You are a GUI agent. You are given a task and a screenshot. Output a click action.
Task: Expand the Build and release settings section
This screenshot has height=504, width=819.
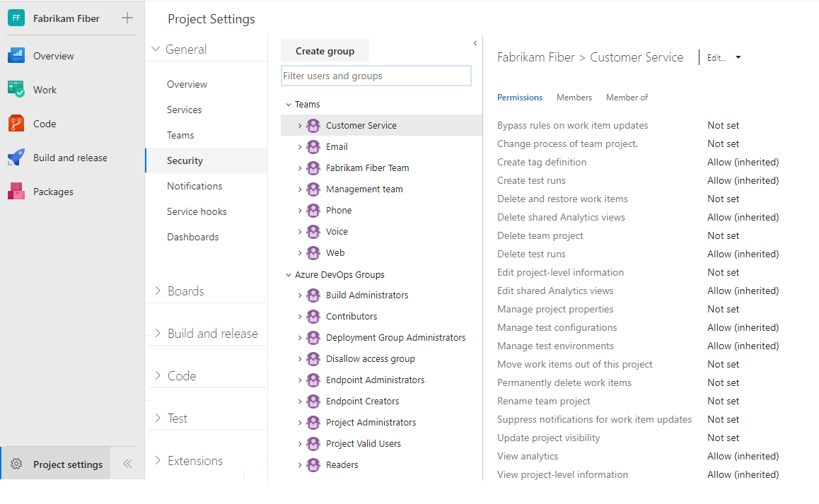tap(157, 333)
